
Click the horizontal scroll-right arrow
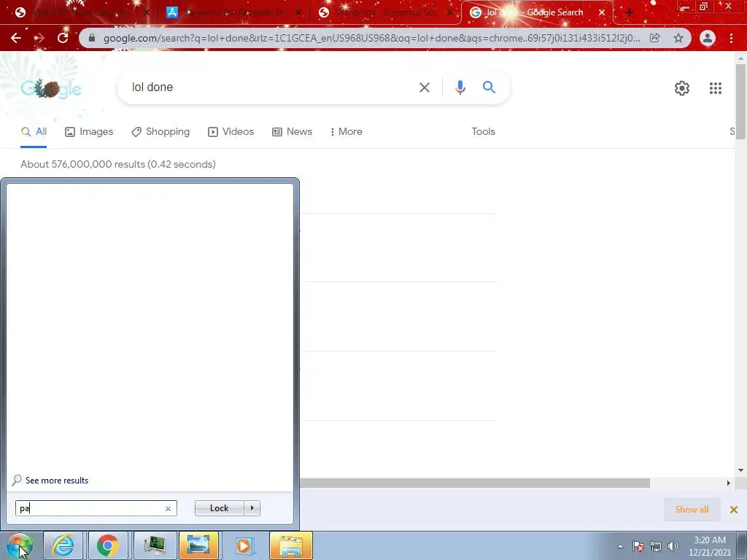point(728,483)
